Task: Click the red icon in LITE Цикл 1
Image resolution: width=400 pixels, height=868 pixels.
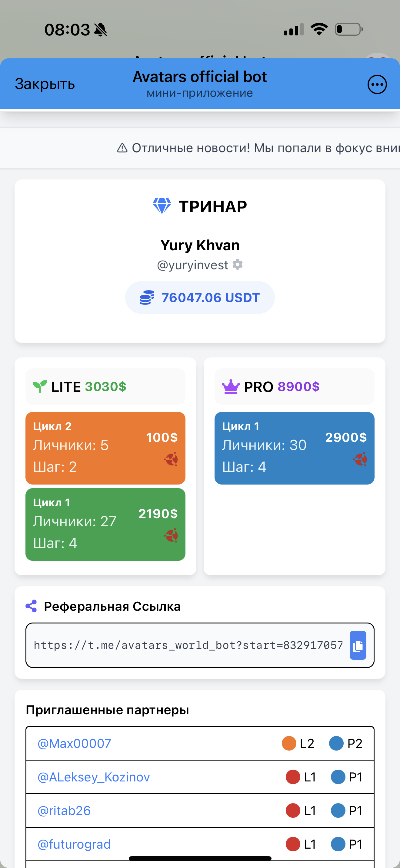Action: pos(171,535)
